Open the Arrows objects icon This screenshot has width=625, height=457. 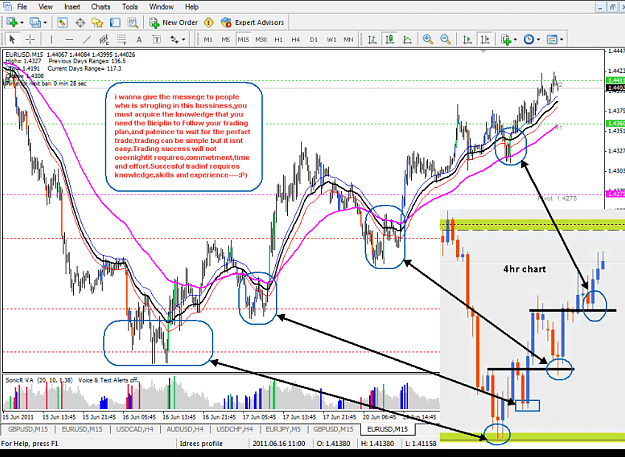point(174,39)
